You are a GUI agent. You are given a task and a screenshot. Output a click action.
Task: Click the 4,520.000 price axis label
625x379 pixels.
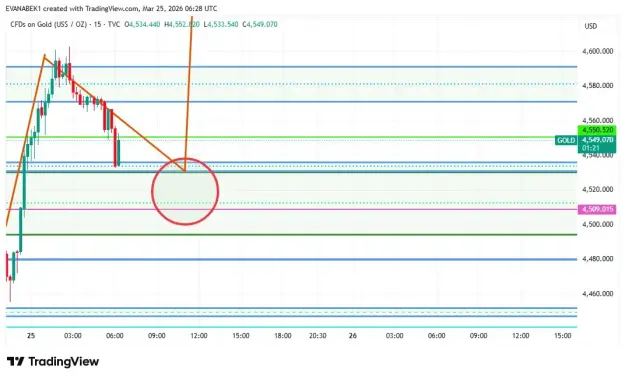coord(597,189)
